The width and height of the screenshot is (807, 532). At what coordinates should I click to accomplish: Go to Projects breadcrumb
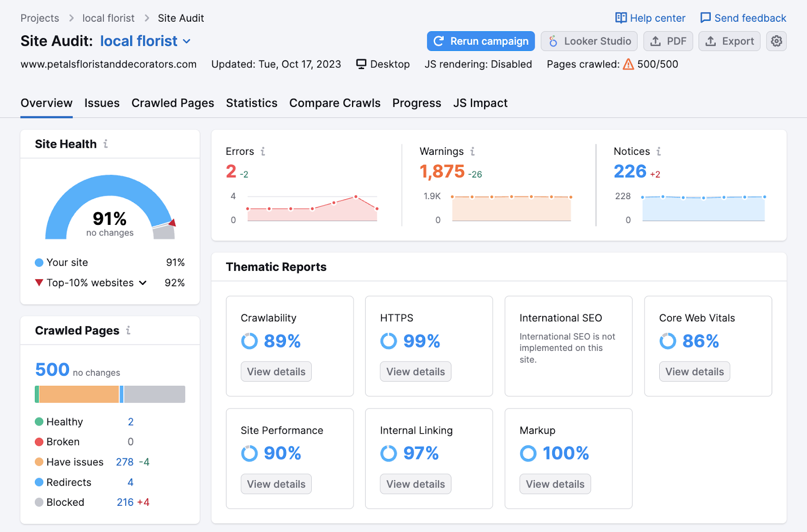pyautogui.click(x=40, y=18)
